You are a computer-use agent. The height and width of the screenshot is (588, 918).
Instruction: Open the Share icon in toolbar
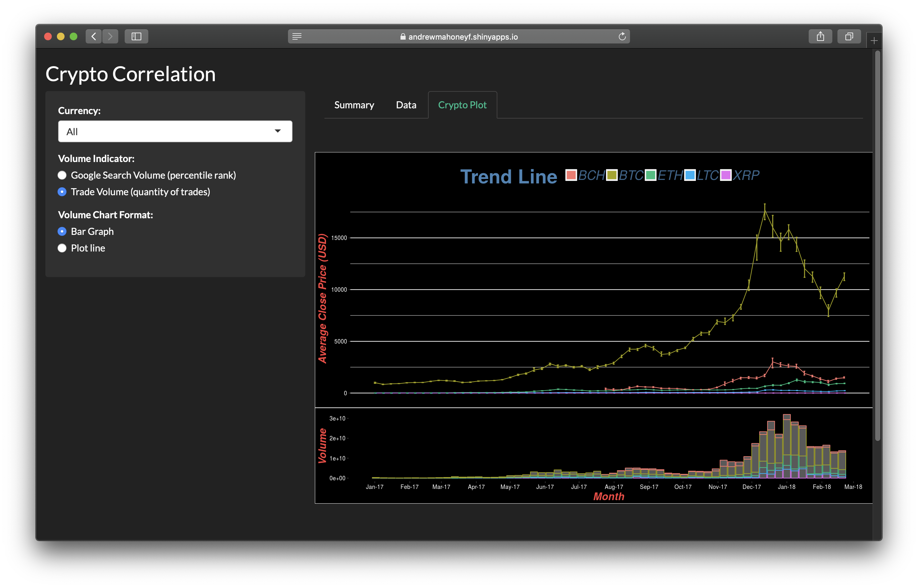pos(820,37)
